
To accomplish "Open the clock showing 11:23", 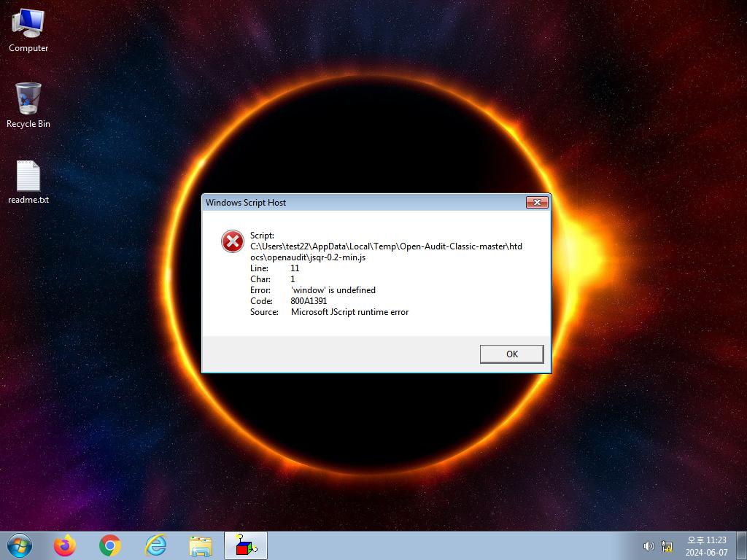I will coord(706,540).
